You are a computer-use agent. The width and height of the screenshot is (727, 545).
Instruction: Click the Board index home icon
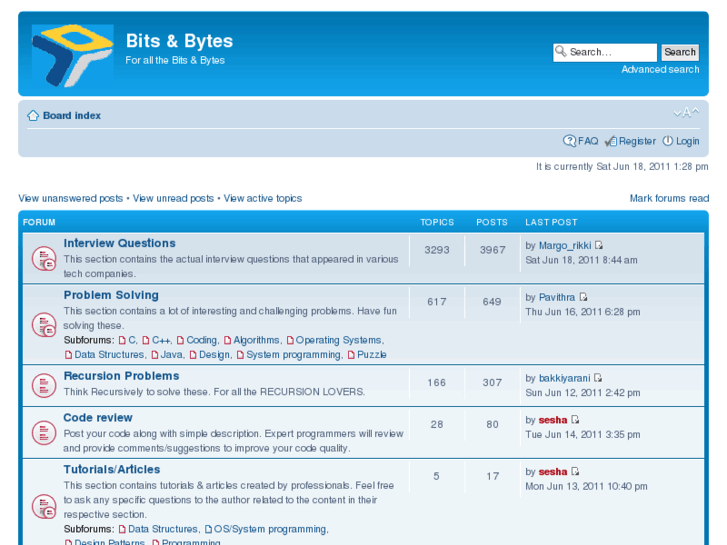pos(33,115)
